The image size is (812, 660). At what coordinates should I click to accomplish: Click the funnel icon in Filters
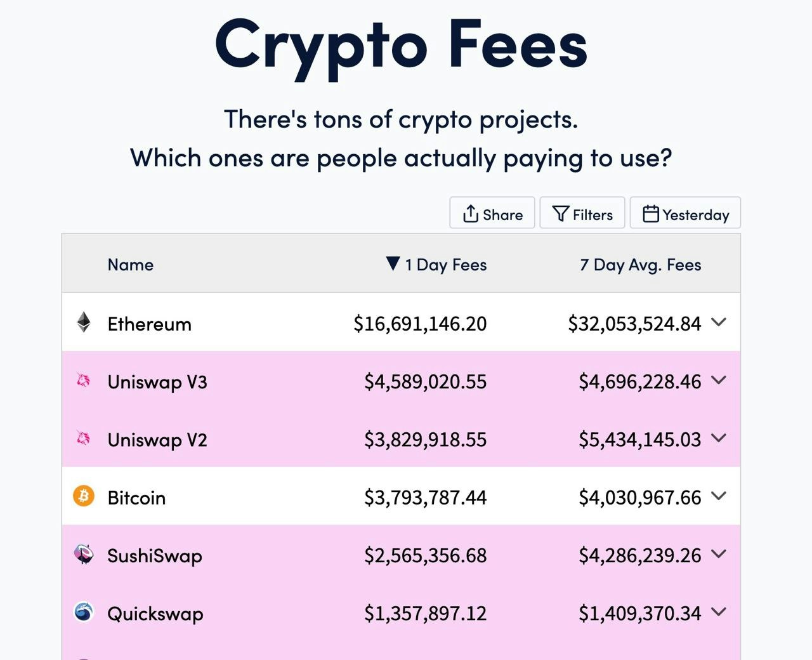tap(561, 213)
